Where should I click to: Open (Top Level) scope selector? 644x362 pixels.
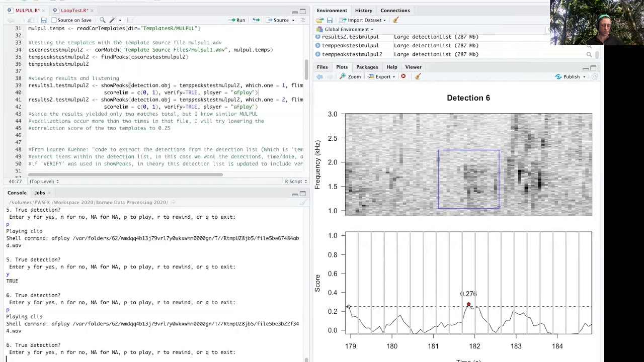tap(44, 182)
